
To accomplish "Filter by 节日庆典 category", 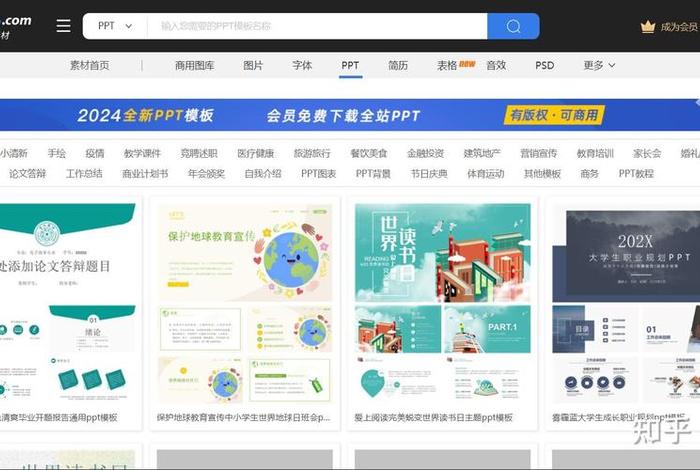I will click(x=429, y=173).
